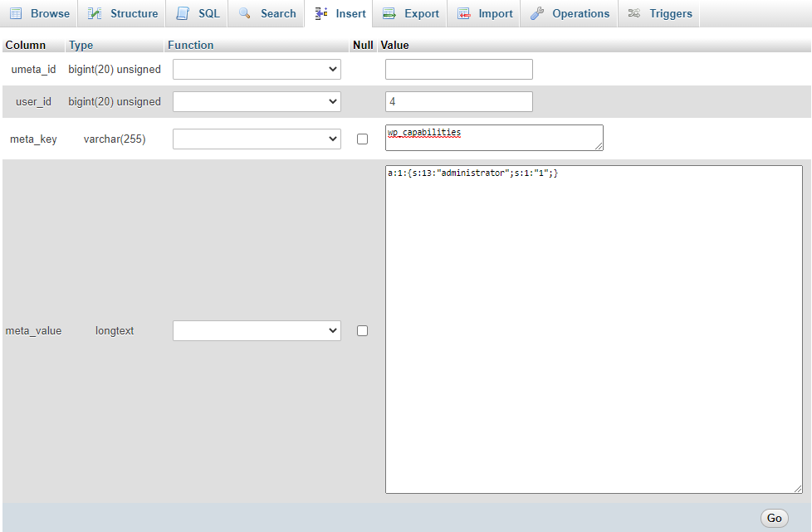Image resolution: width=812 pixels, height=532 pixels.
Task: Click the user_id value field containing 4
Action: (459, 101)
